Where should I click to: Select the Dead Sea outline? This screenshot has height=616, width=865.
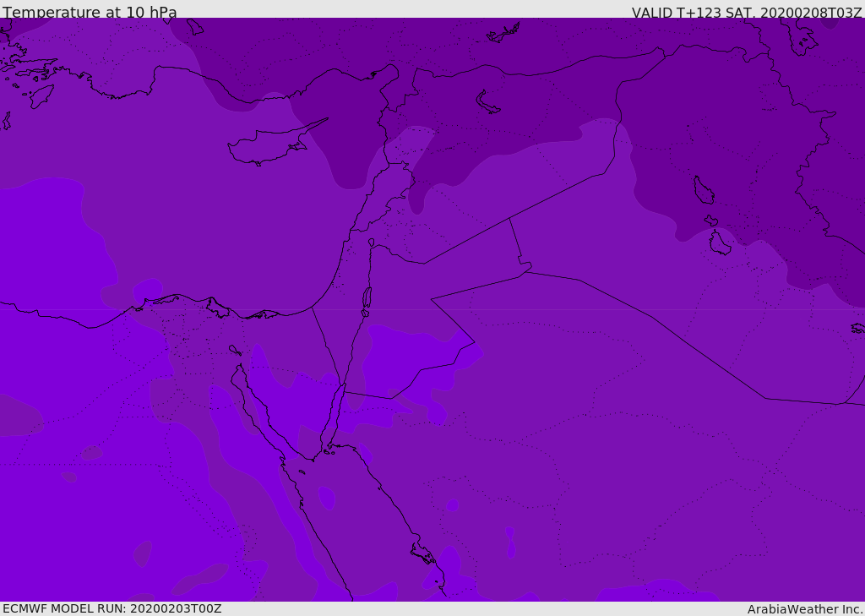(x=367, y=298)
